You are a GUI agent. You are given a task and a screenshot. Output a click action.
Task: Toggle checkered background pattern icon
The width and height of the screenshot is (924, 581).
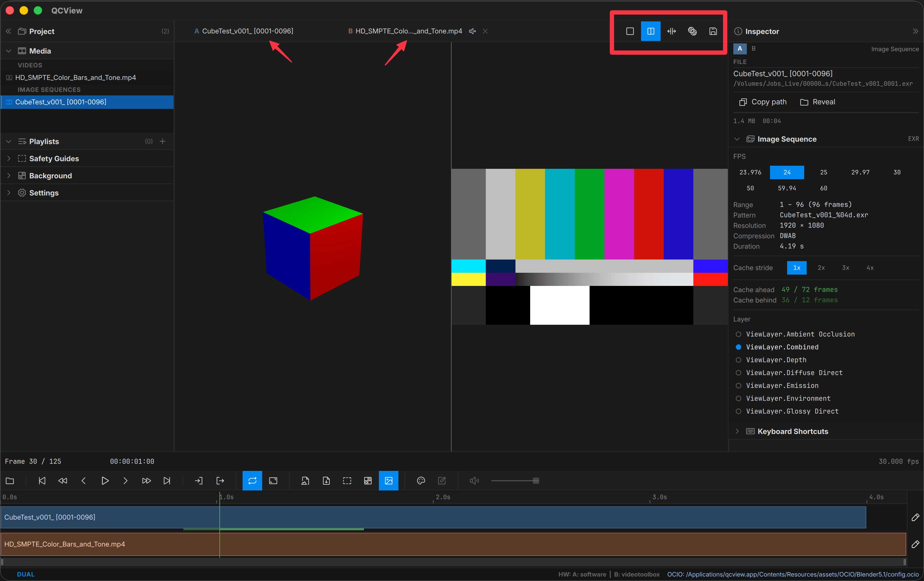[368, 480]
